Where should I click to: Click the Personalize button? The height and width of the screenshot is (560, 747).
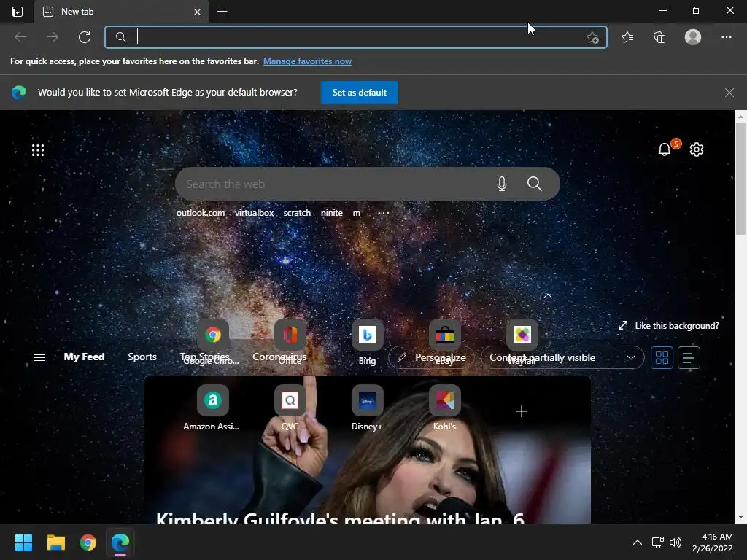point(431,357)
